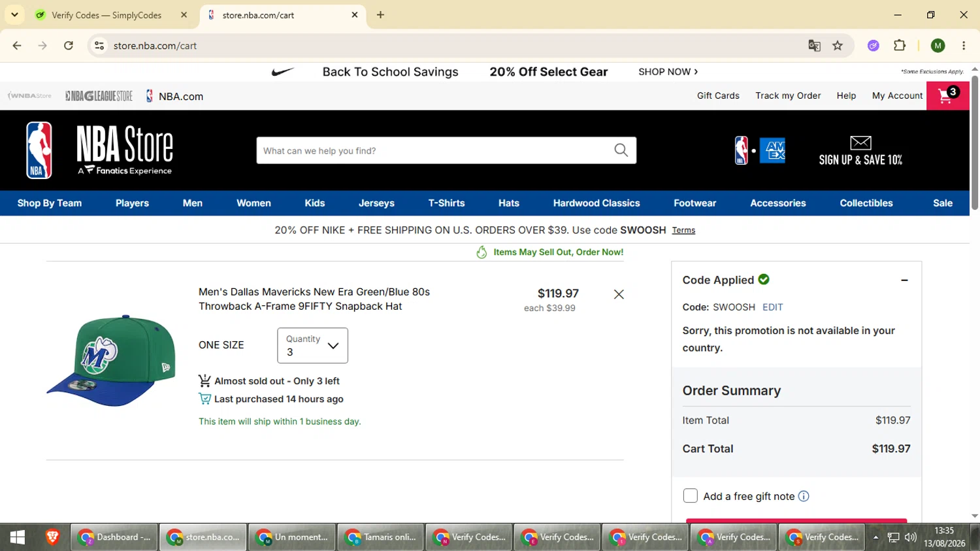The image size is (980, 551).
Task: Open the T-Shirts menu
Action: [447, 203]
